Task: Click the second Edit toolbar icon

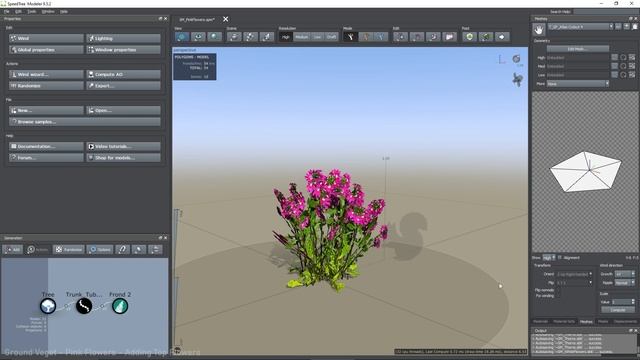Action: [417, 37]
